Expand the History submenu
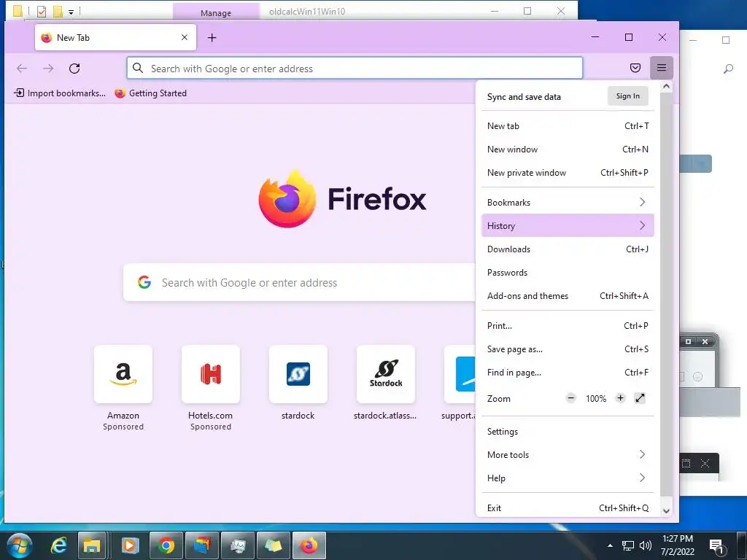This screenshot has width=747, height=560. coord(568,226)
